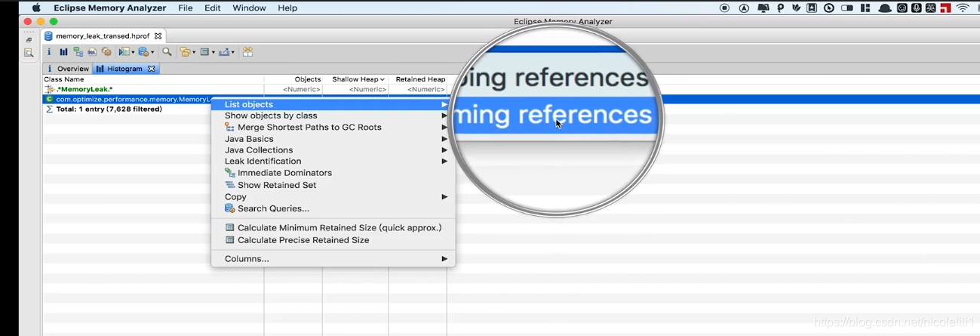Open the query browser database icon
The height and width of the screenshot is (336, 980).
pyautogui.click(x=143, y=52)
